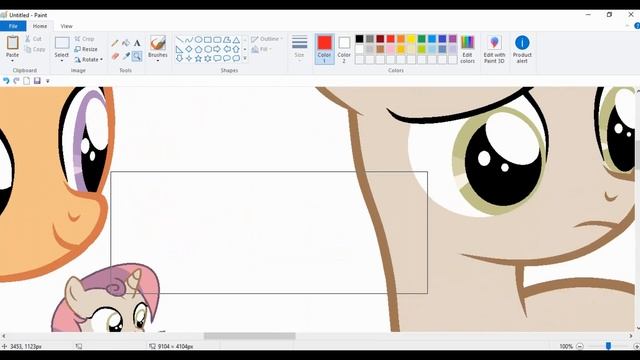
Task: Click the zoom out minus button
Action: click(580, 346)
